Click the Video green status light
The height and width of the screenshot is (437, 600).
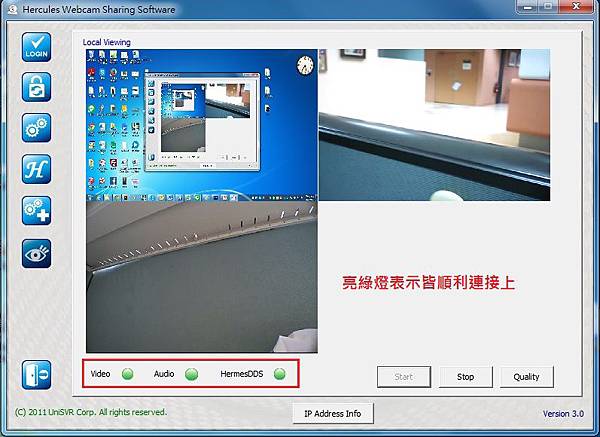click(x=127, y=374)
